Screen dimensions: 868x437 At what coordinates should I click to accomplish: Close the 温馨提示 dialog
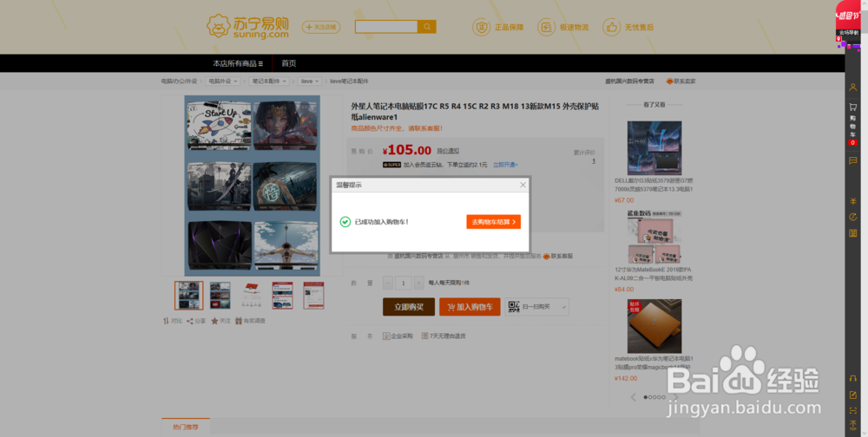(x=523, y=185)
